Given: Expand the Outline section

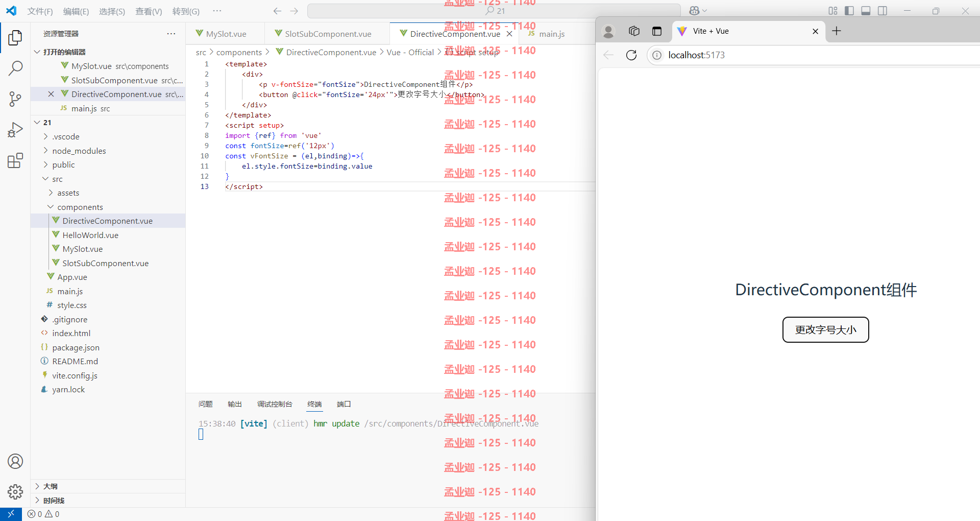Looking at the screenshot, I should [x=108, y=486].
